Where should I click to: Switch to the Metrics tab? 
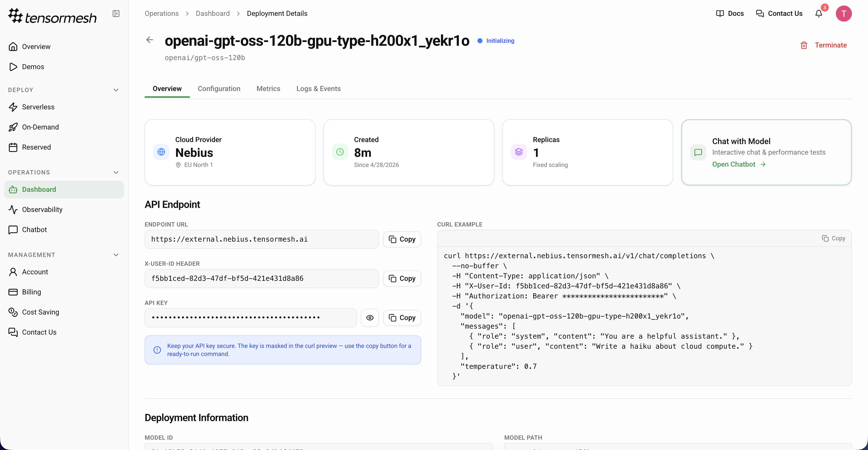(x=268, y=89)
